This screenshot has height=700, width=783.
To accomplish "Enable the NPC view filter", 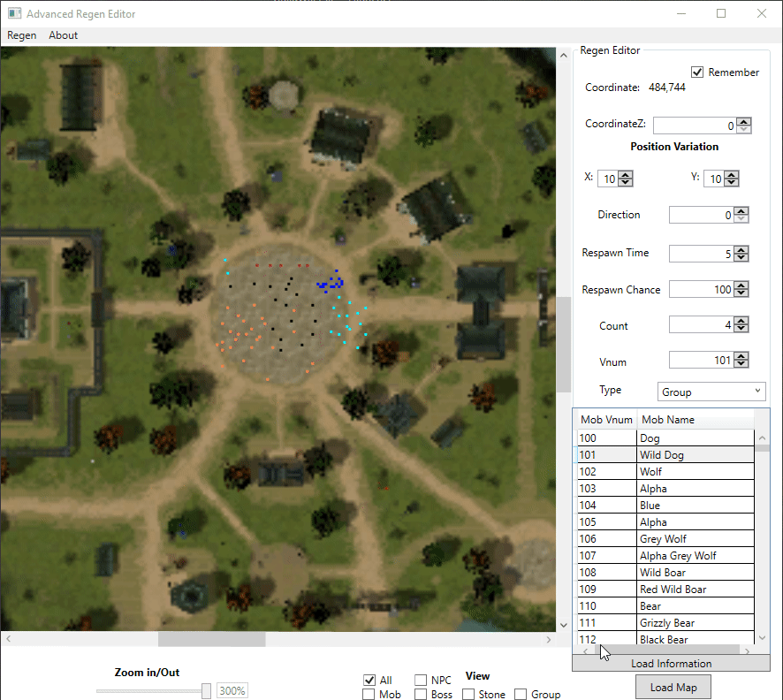I will (x=420, y=680).
